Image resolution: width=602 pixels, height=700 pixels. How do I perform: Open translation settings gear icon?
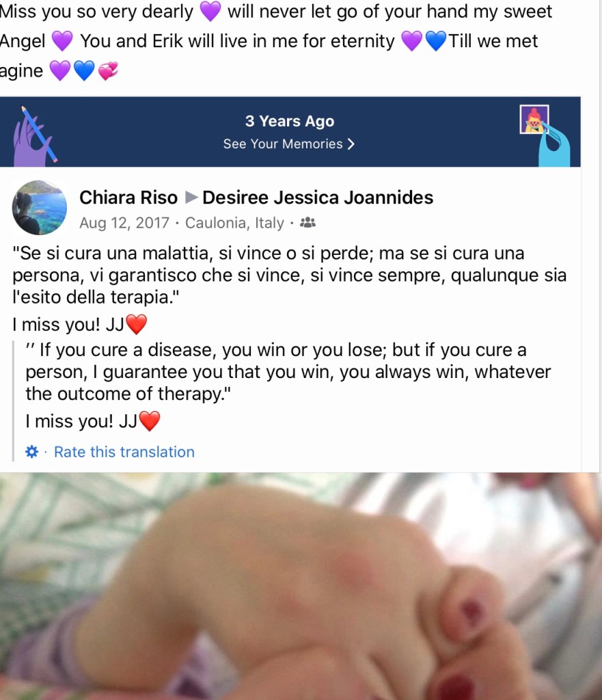(31, 452)
